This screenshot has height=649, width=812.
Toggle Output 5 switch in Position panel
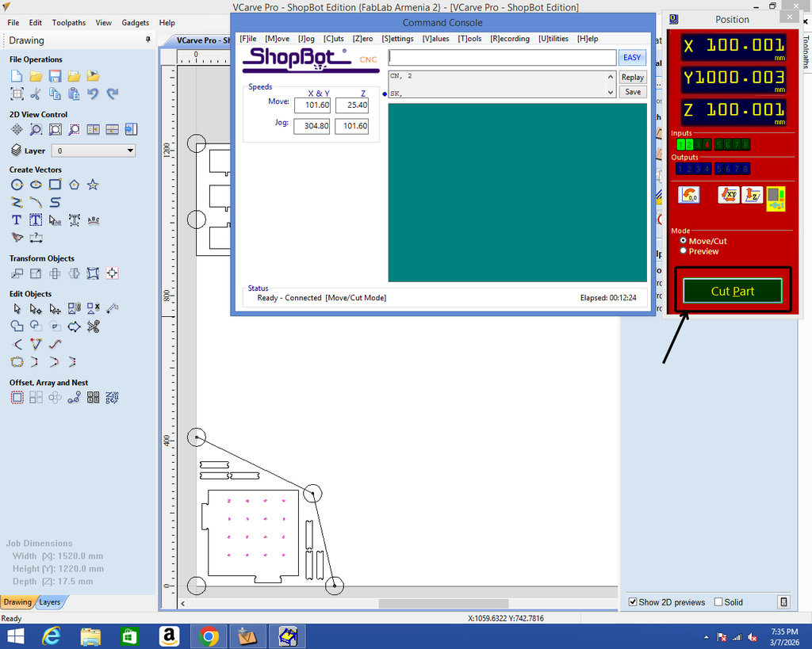[718, 169]
